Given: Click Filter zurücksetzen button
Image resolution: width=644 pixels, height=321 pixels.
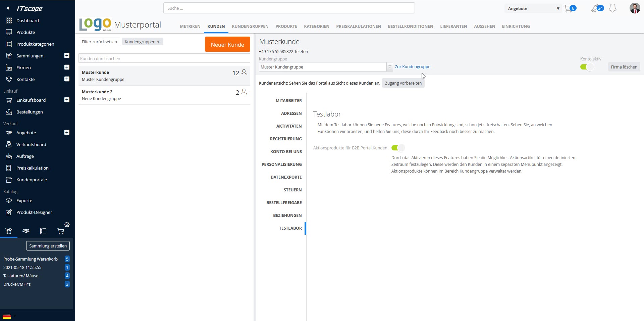Looking at the screenshot, I should (99, 42).
